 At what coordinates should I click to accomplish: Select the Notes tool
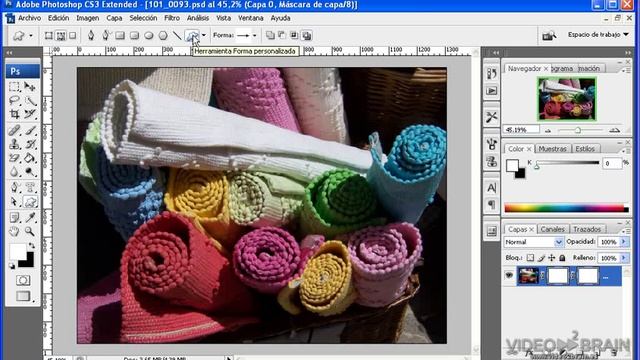[14, 218]
